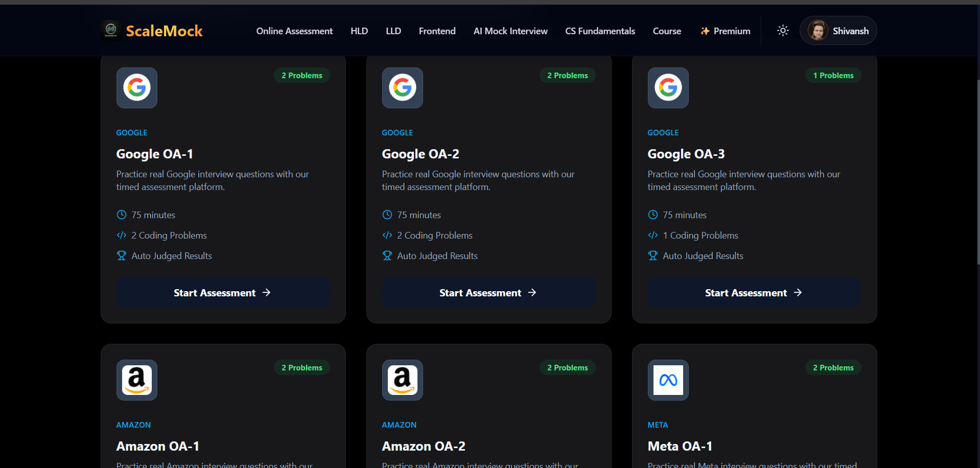
Task: Click the Google logo on Google OA-3 card
Action: 668,88
